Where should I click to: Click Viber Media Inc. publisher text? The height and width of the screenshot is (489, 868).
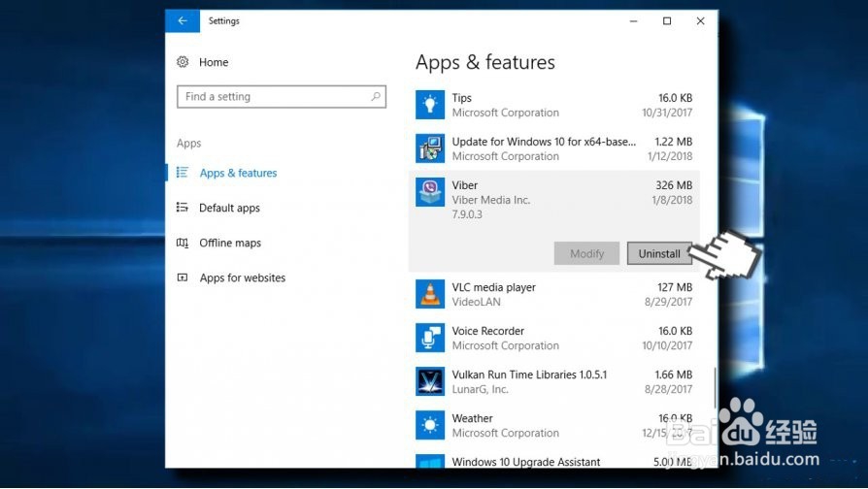point(491,200)
